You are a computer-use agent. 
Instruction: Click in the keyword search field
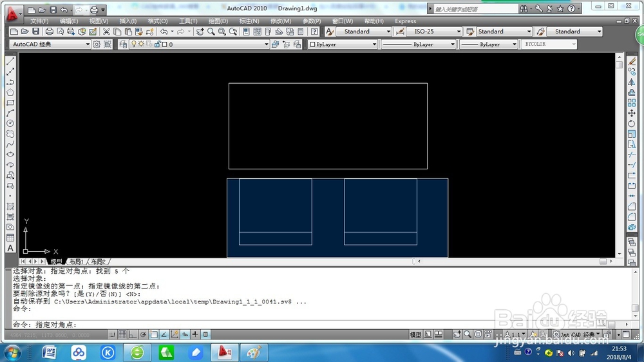click(x=475, y=8)
